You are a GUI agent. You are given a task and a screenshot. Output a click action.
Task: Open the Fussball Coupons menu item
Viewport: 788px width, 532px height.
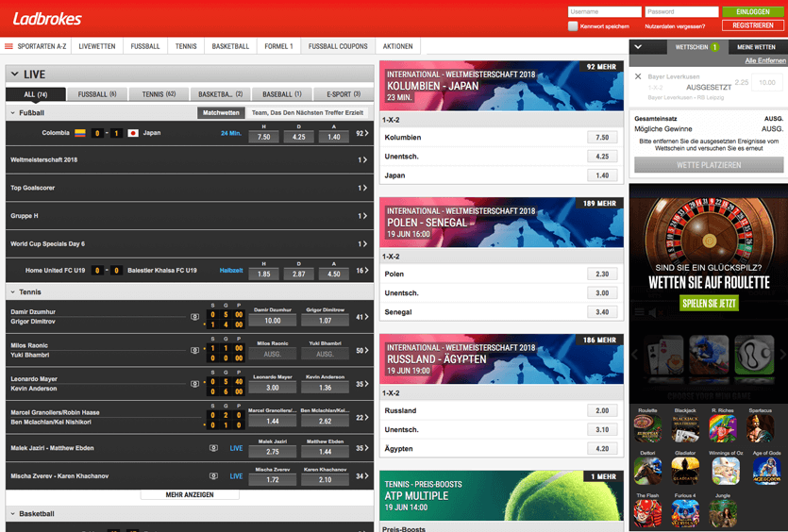tap(338, 46)
